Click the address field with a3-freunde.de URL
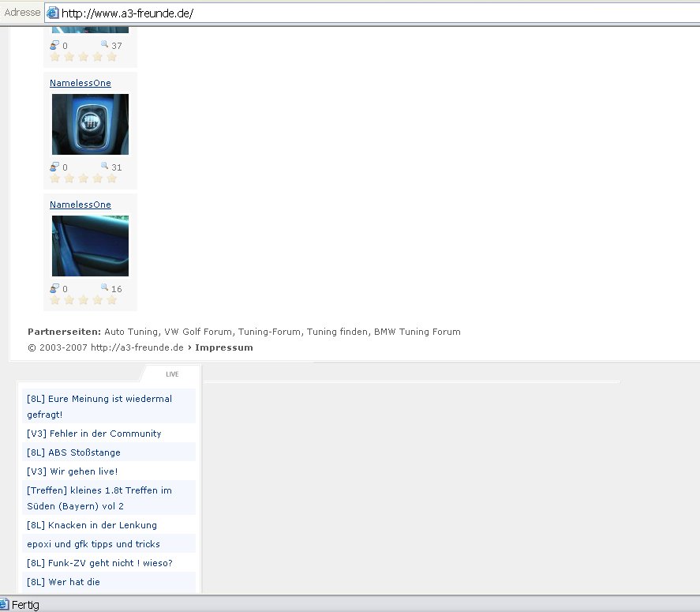This screenshot has width=700, height=612. tap(372, 13)
